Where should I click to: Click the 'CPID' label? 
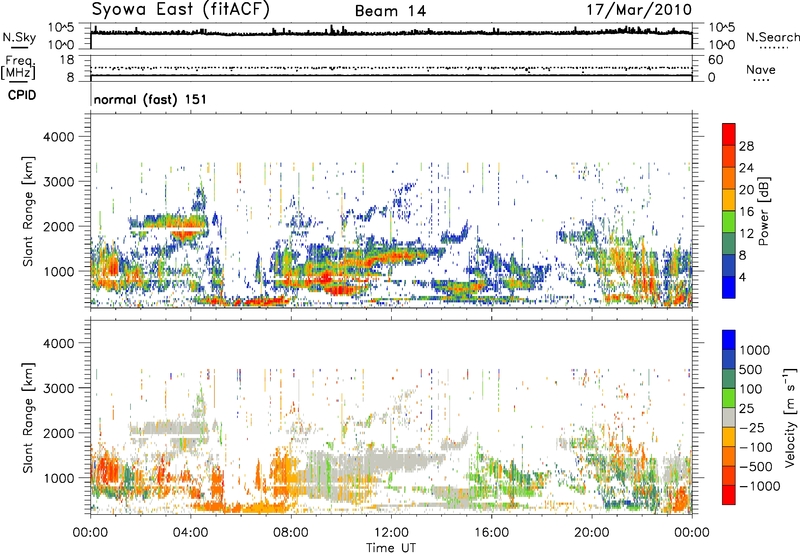tap(22, 95)
